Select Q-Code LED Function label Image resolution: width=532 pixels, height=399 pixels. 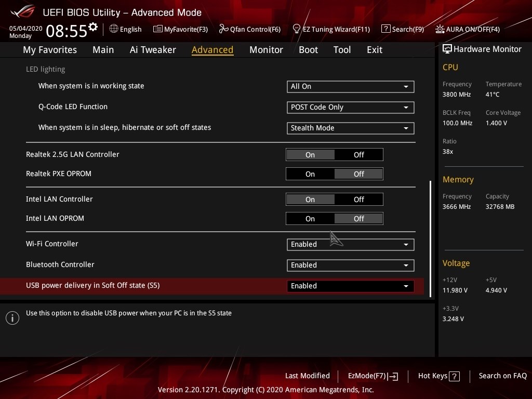(73, 107)
